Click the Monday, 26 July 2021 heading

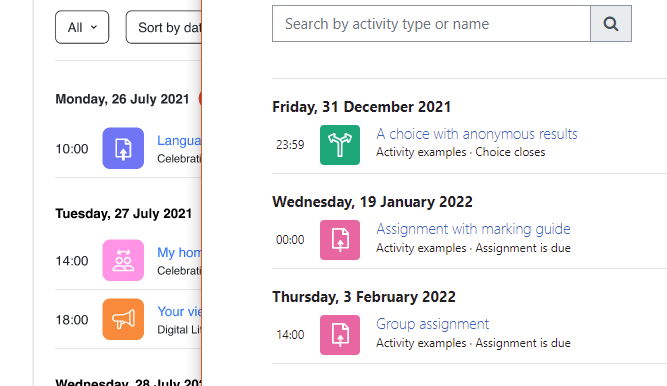click(122, 99)
